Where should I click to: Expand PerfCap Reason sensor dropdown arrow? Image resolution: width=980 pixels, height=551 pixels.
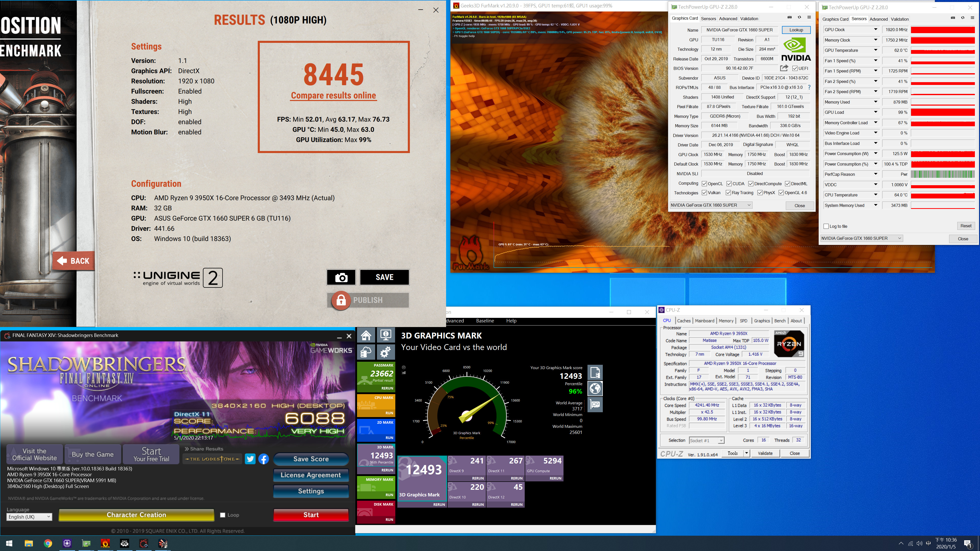pyautogui.click(x=875, y=174)
